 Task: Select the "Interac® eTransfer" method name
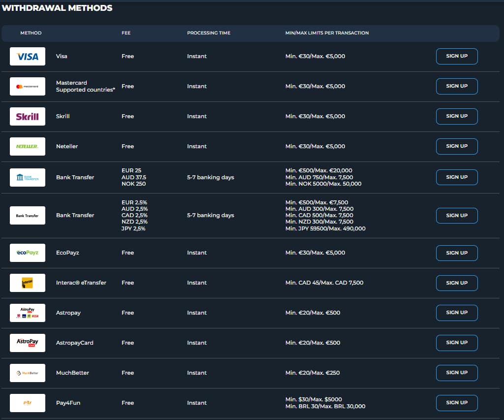tap(81, 283)
